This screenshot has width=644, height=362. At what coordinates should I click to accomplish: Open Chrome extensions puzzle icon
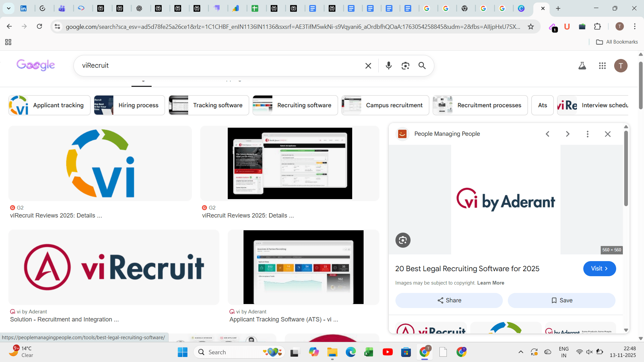point(597,26)
